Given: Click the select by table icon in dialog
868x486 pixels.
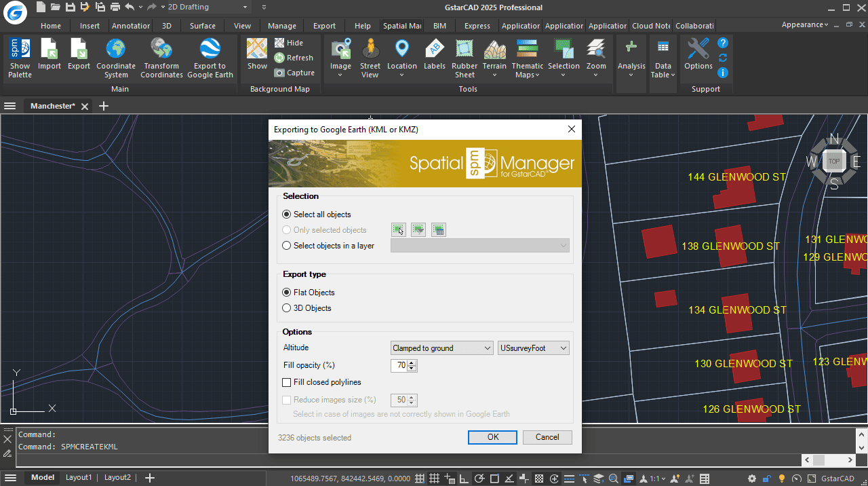Looking at the screenshot, I should point(438,230).
